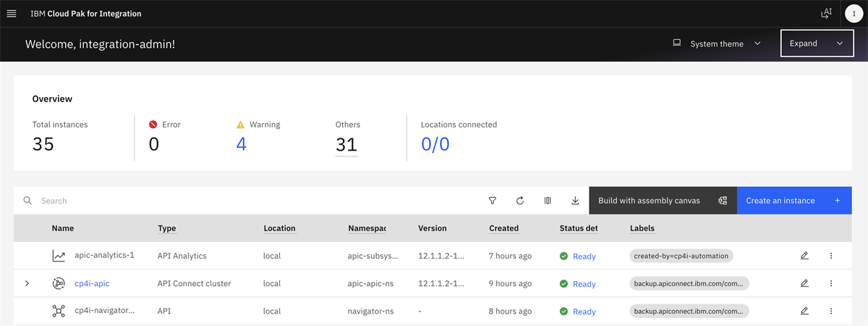This screenshot has height=326, width=868.
Task: Open the Expand dropdown
Action: (x=817, y=43)
